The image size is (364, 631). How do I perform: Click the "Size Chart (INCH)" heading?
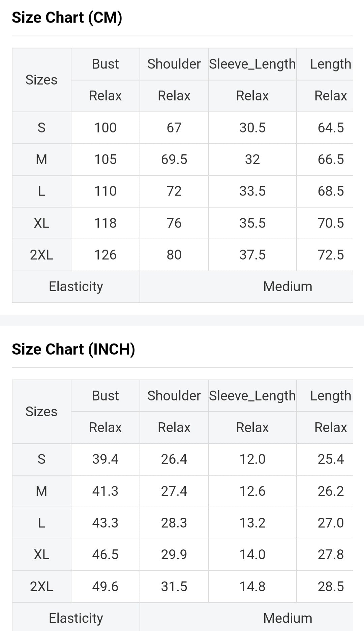pyautogui.click(x=73, y=349)
